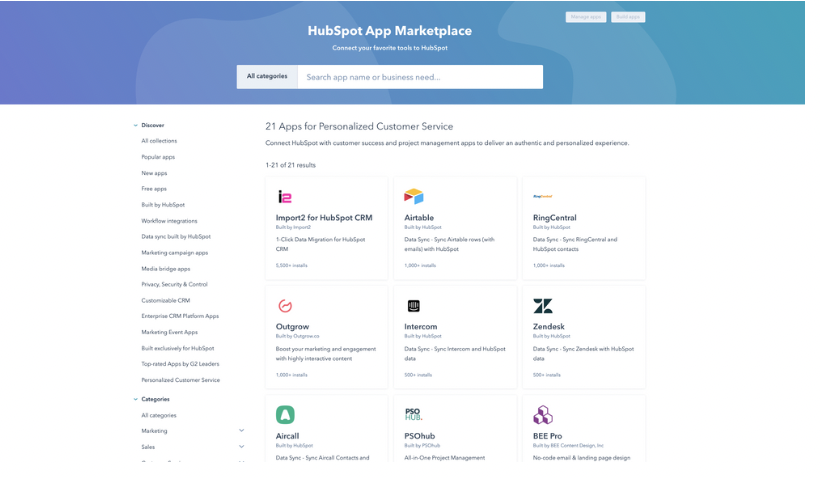Click the Aircall app logo
Viewport: 820px width, 478px height.
click(x=285, y=415)
